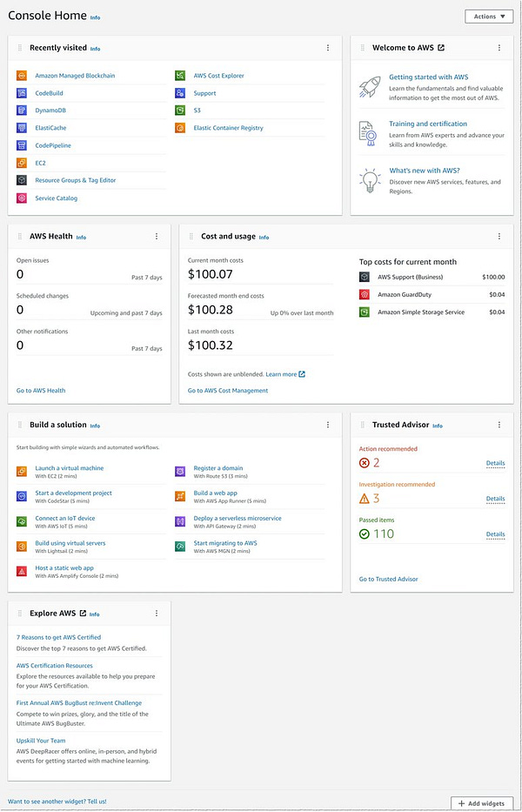
Task: Click the Amazon Simple Storage Service cost icon
Action: 364,312
